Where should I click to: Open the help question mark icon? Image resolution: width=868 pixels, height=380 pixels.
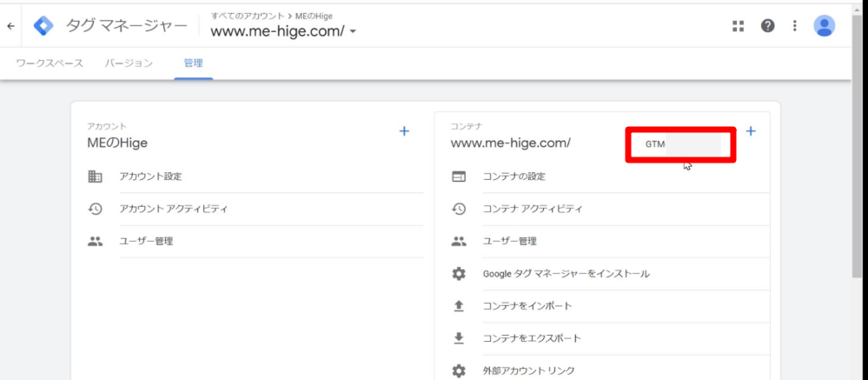[x=767, y=26]
